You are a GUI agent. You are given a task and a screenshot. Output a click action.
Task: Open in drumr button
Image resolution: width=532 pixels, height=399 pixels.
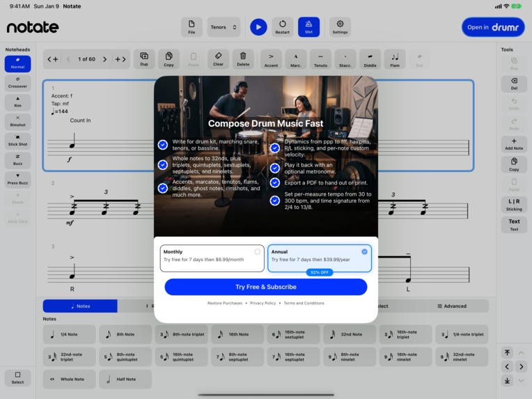(x=493, y=27)
